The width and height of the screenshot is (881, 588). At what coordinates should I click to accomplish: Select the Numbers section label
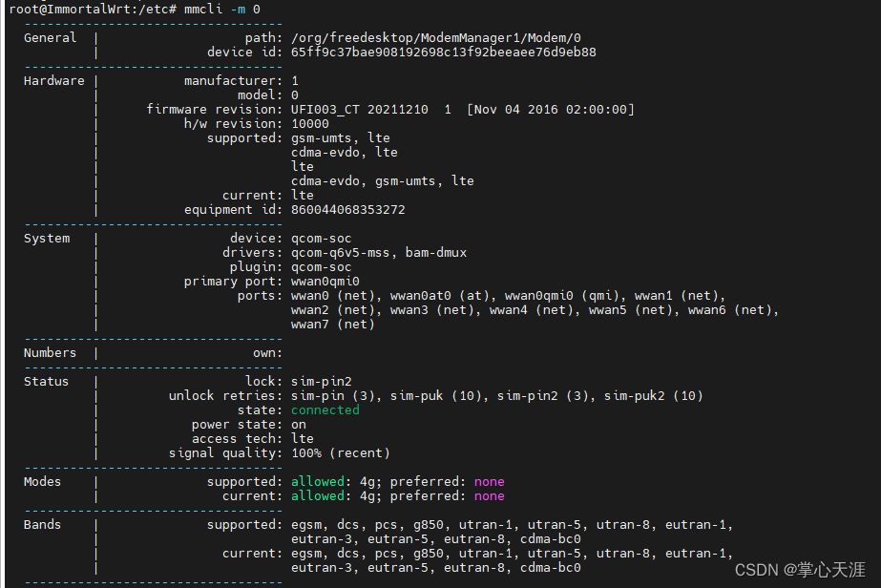point(50,352)
